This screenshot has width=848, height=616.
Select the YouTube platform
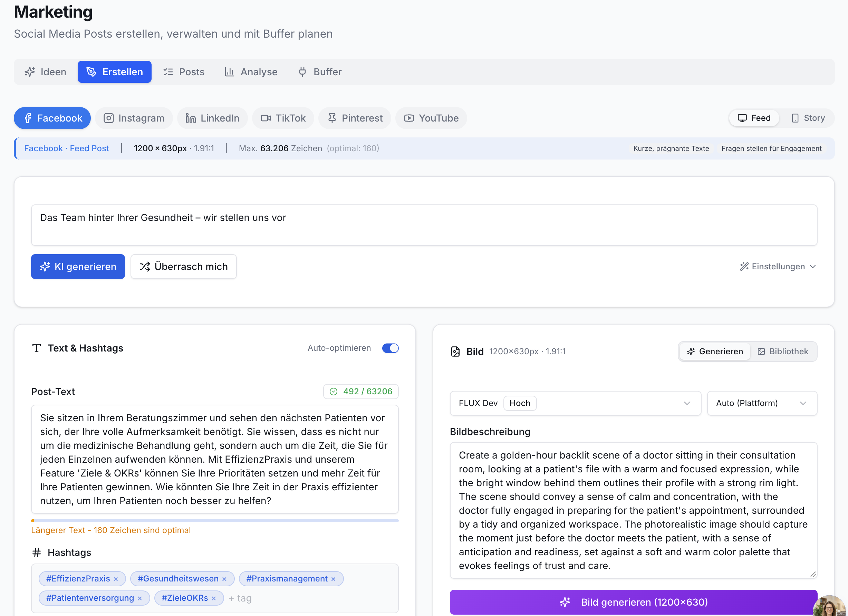click(x=431, y=118)
